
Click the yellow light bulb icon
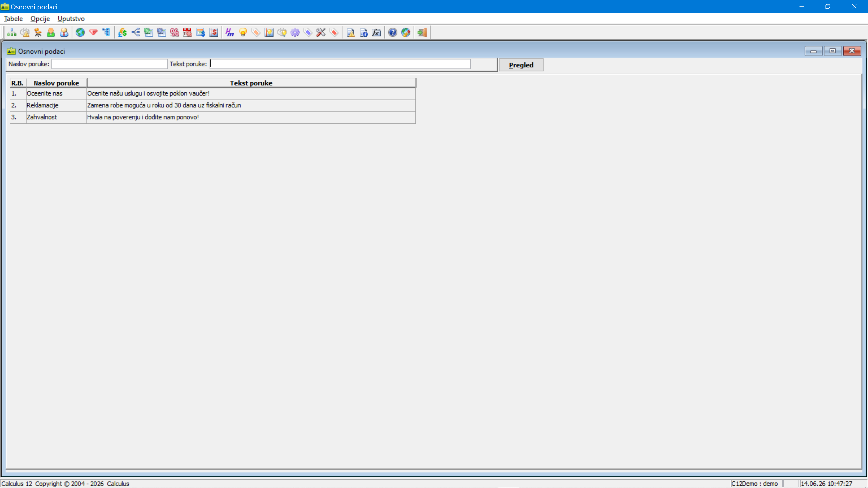(243, 32)
